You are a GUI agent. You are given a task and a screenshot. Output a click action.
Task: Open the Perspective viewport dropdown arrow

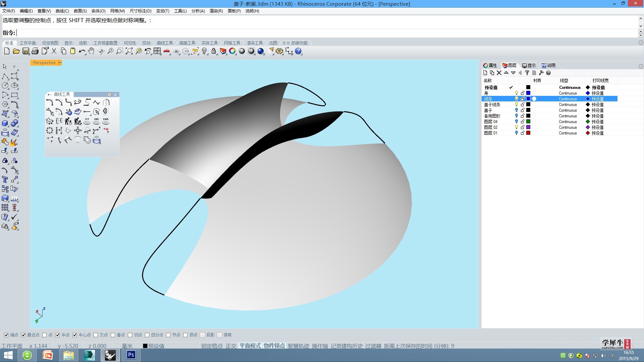click(60, 63)
